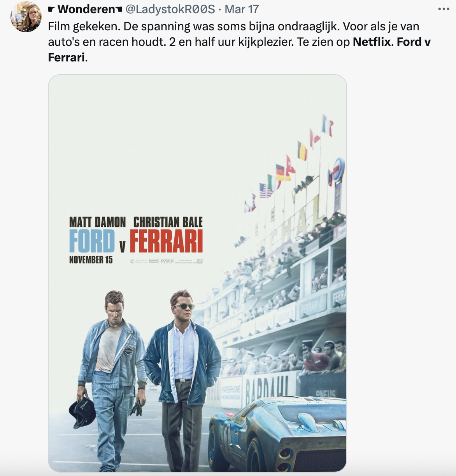Click the blue FORD poster title

click(92, 241)
